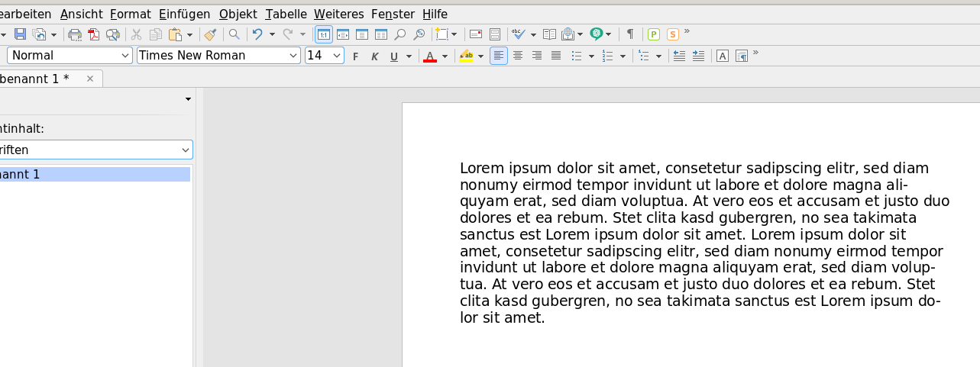This screenshot has height=367, width=980.
Task: Expand the paste options arrow
Action: (189, 34)
